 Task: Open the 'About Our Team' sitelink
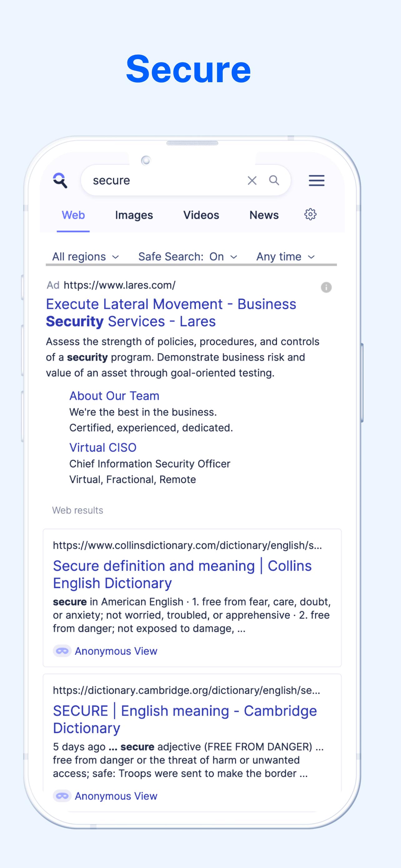(x=114, y=396)
